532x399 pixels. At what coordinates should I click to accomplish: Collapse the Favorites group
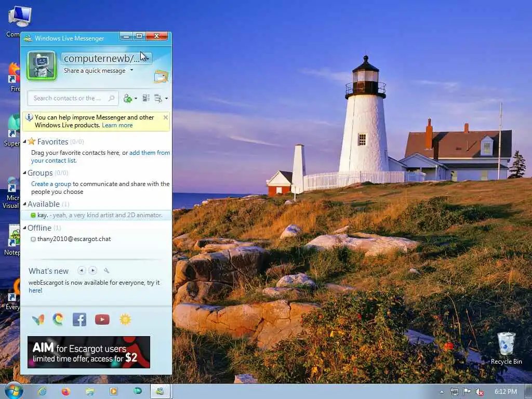[x=24, y=141]
